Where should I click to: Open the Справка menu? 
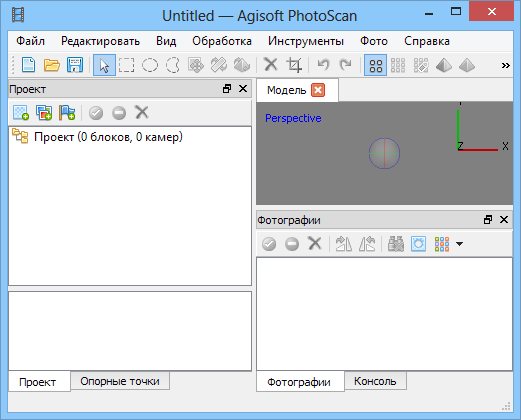(x=427, y=41)
